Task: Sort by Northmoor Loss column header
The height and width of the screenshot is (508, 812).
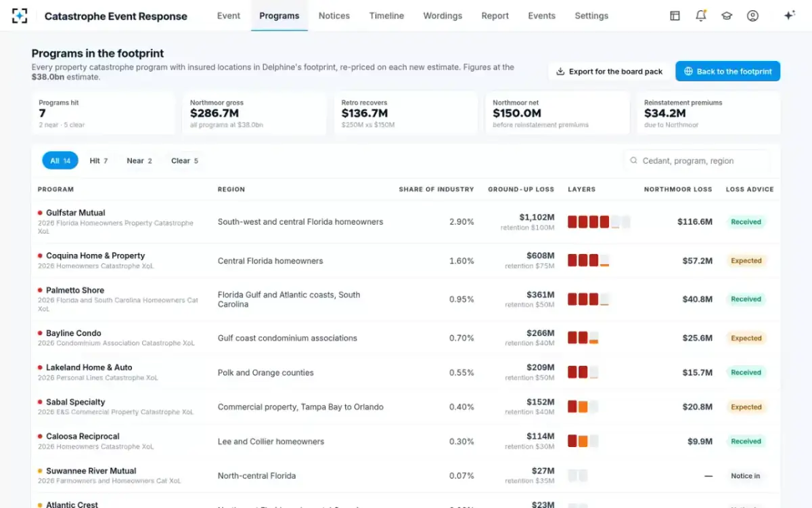Action: (x=678, y=190)
